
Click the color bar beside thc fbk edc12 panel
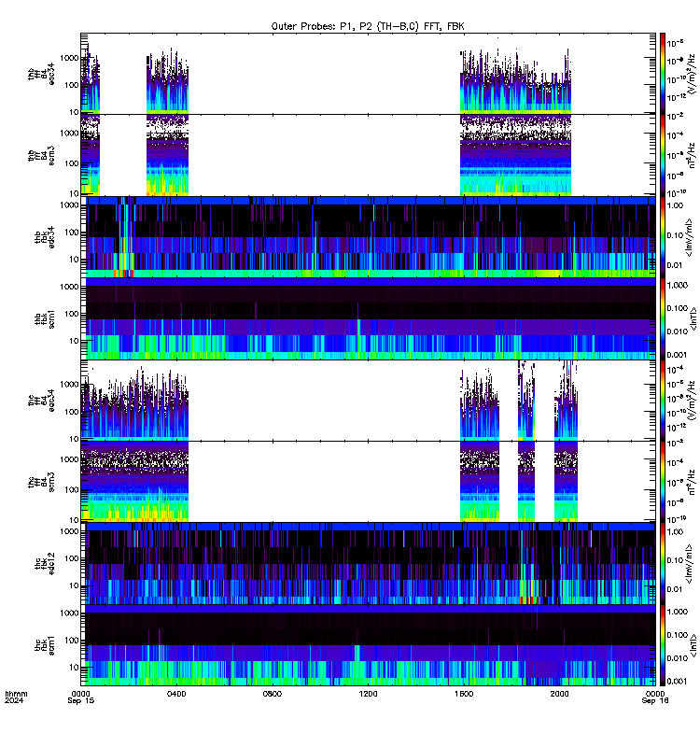coord(662,564)
